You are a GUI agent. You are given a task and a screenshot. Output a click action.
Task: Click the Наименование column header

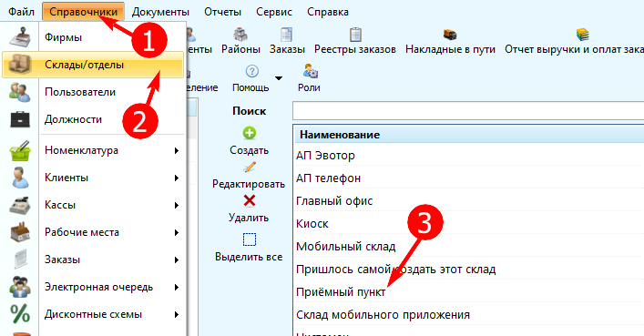click(x=469, y=135)
